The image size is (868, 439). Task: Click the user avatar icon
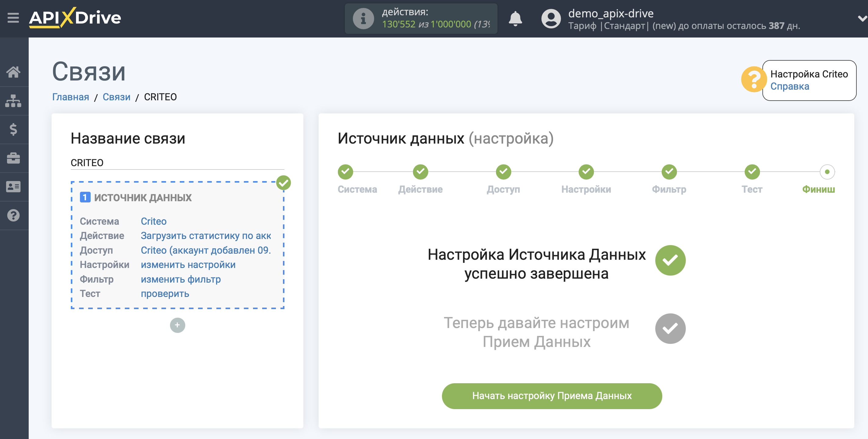(x=551, y=19)
